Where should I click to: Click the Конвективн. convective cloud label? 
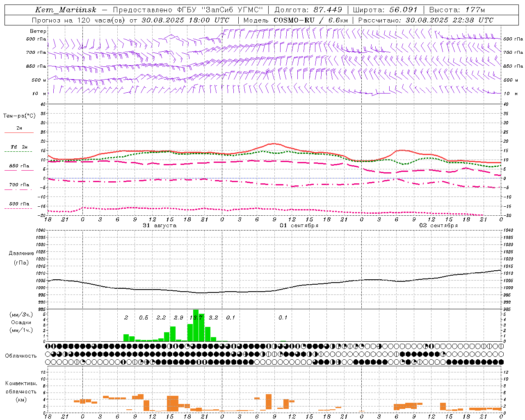21,383
